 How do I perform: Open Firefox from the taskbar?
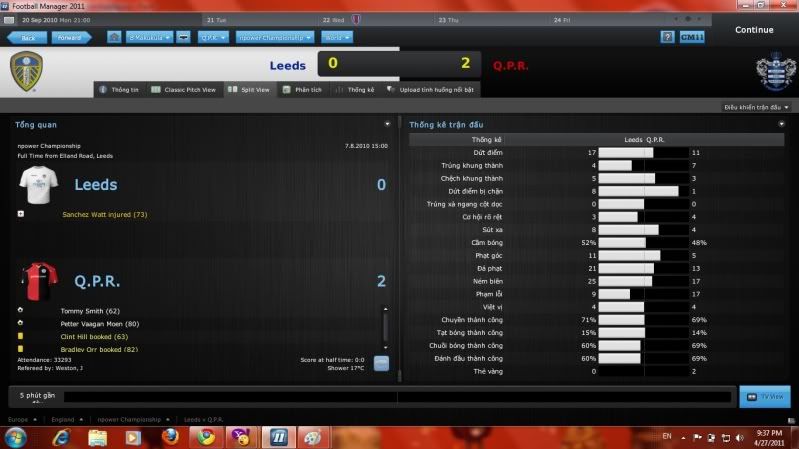click(170, 437)
